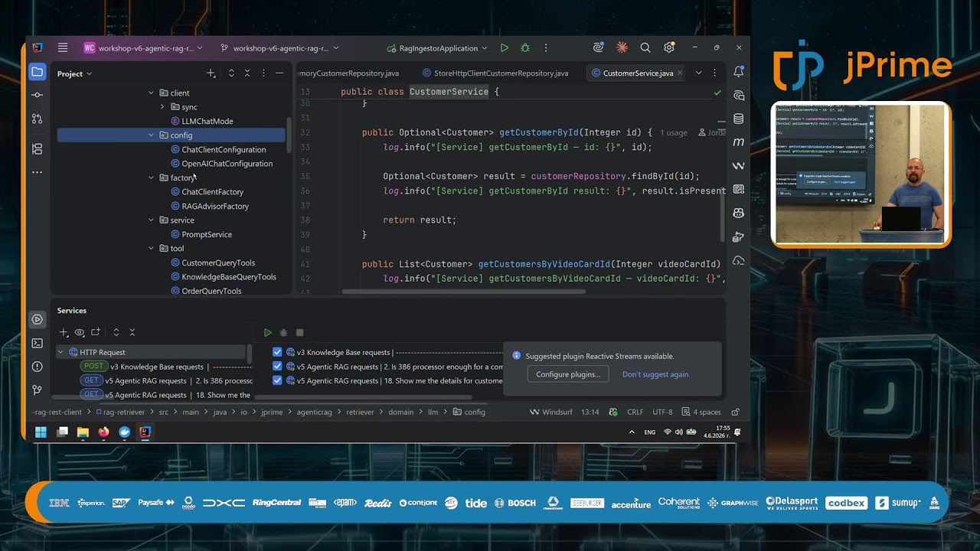Show the hidden editor tabs list chevron
980x551 pixels.
pyautogui.click(x=698, y=73)
